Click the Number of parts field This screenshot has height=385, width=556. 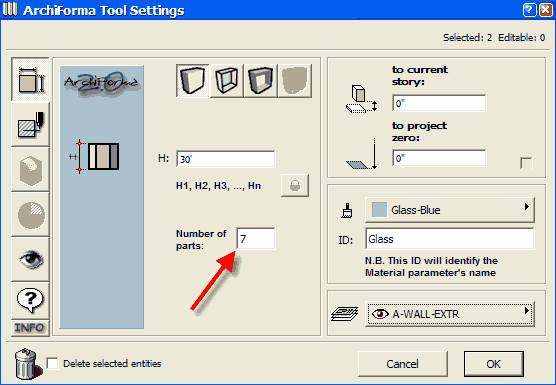256,239
